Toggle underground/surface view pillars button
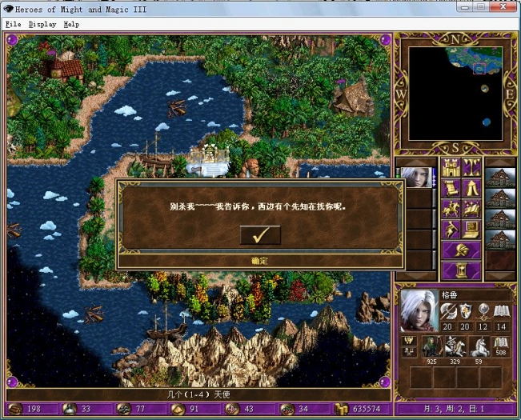521x420 pixels. point(471,168)
